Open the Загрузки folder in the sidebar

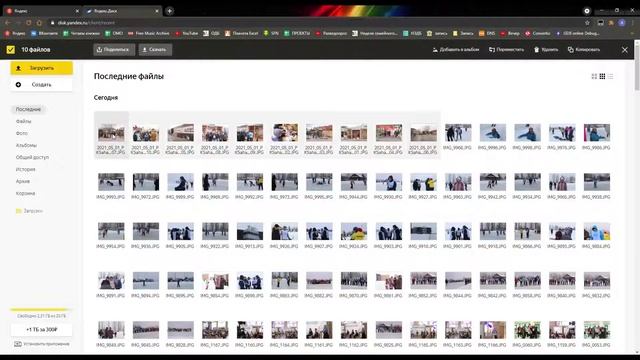tap(29, 211)
